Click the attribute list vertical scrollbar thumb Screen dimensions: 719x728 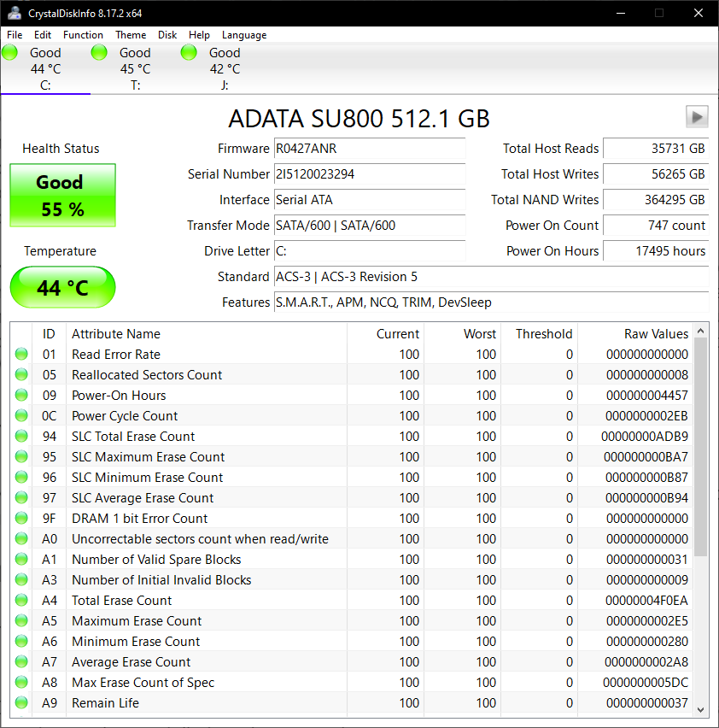point(700,447)
